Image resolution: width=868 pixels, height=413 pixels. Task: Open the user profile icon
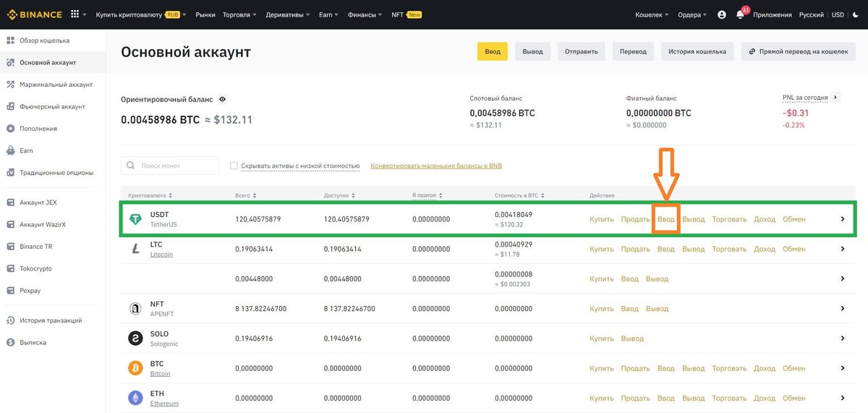tap(722, 14)
